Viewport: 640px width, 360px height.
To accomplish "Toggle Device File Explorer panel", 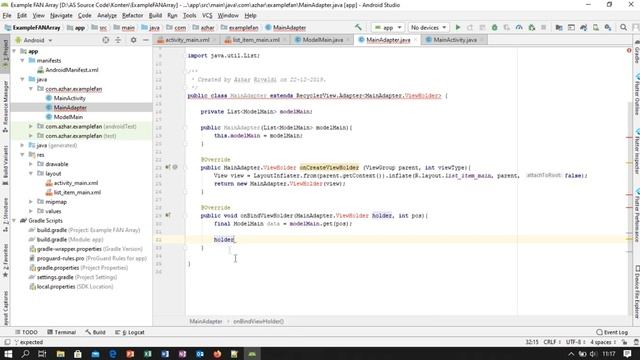I will [636, 292].
